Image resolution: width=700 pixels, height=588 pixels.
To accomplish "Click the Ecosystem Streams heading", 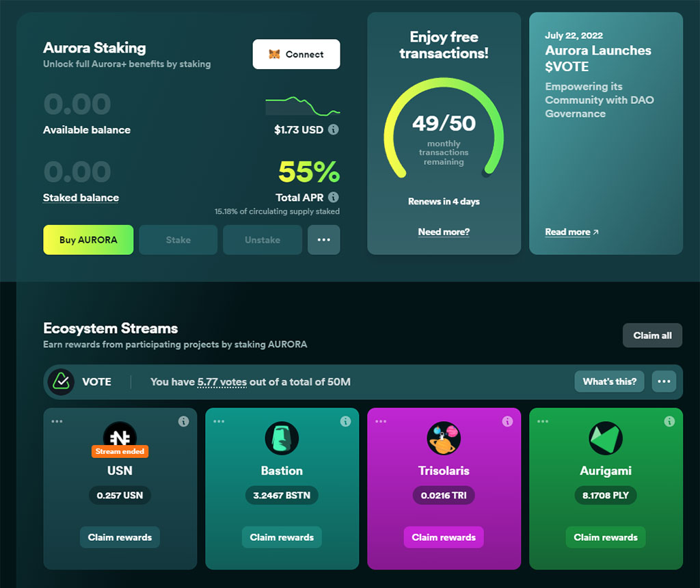I will [x=110, y=328].
